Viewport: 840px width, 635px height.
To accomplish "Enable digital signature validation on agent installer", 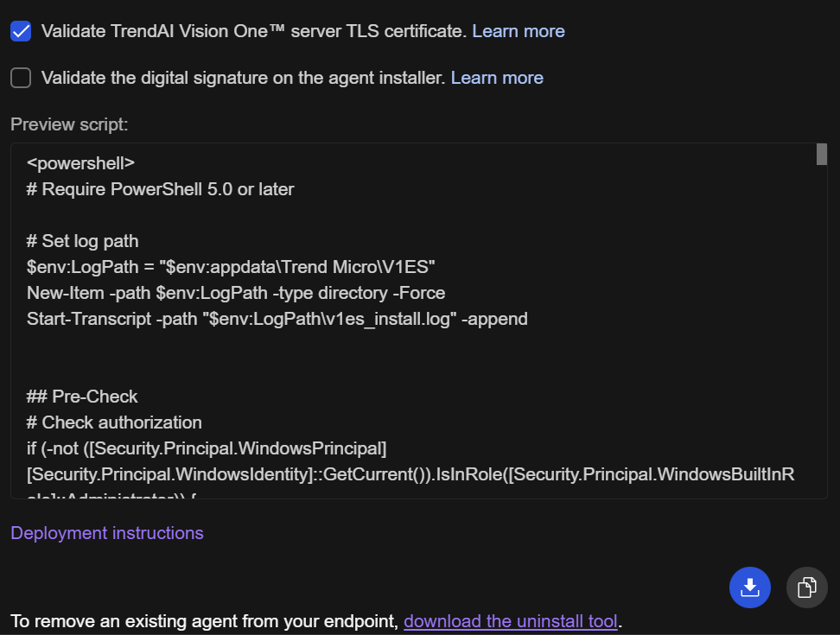I will pyautogui.click(x=21, y=78).
